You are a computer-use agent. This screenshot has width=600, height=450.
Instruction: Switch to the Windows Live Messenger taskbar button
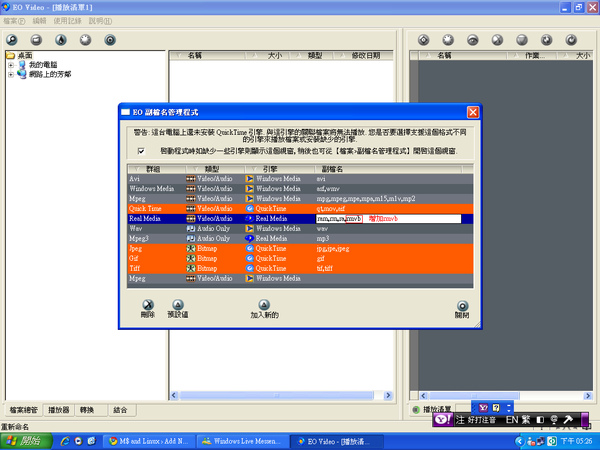point(243,441)
